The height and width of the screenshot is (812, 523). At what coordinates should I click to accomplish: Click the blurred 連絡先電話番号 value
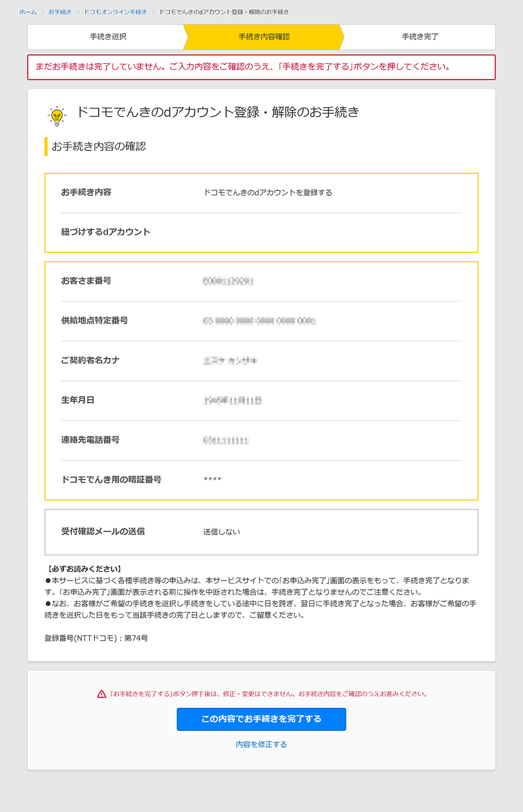[x=226, y=440]
